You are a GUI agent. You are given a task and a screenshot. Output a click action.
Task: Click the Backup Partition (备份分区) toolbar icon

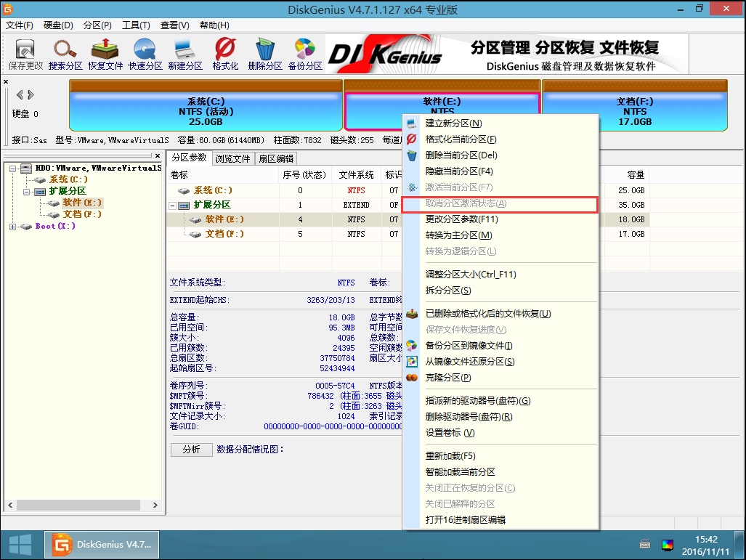tap(305, 54)
